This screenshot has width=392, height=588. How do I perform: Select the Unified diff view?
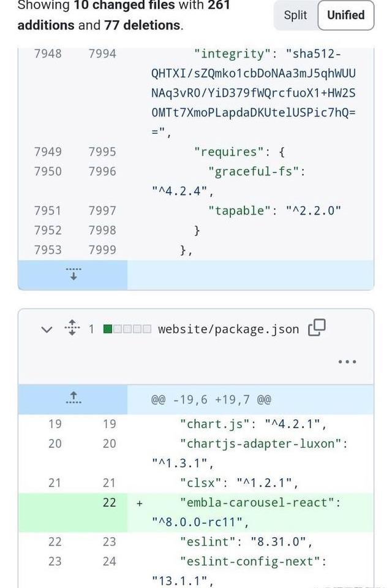coord(345,15)
